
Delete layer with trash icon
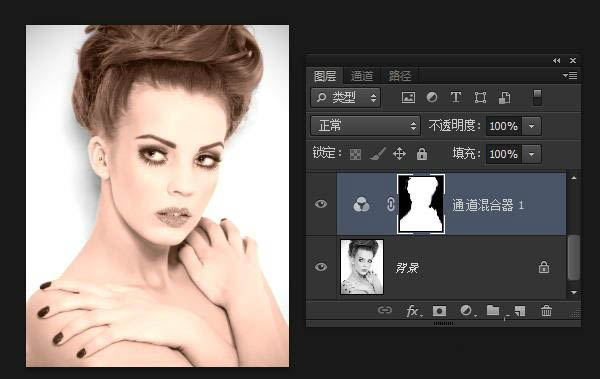[546, 311]
